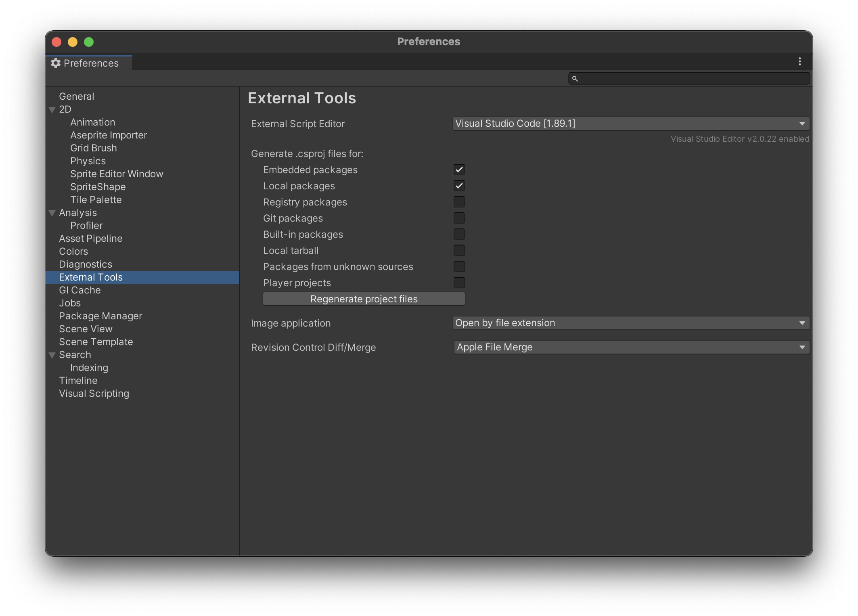
Task: Collapse the Search tree section
Action: tap(52, 354)
